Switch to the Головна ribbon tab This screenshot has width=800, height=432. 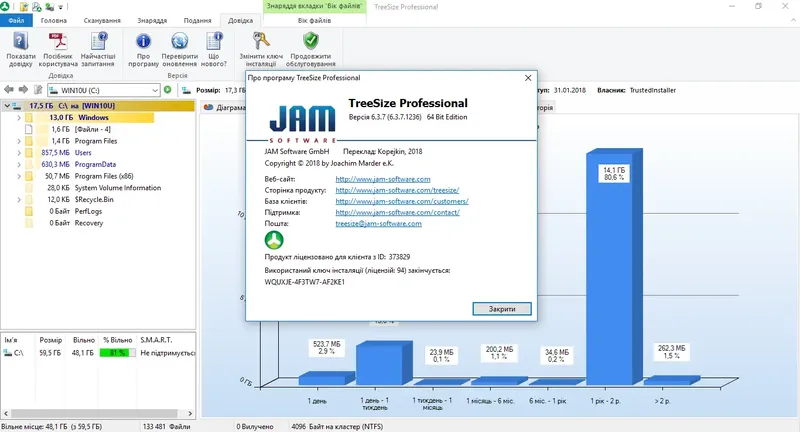[54, 20]
